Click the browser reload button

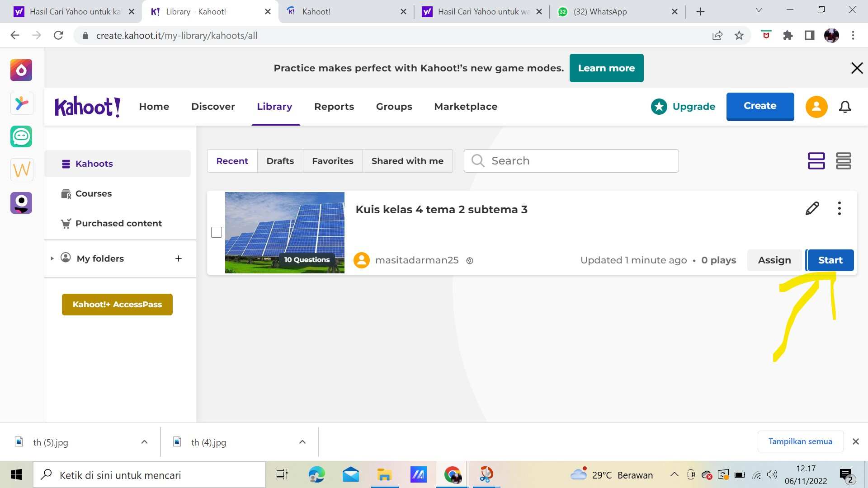tap(58, 35)
